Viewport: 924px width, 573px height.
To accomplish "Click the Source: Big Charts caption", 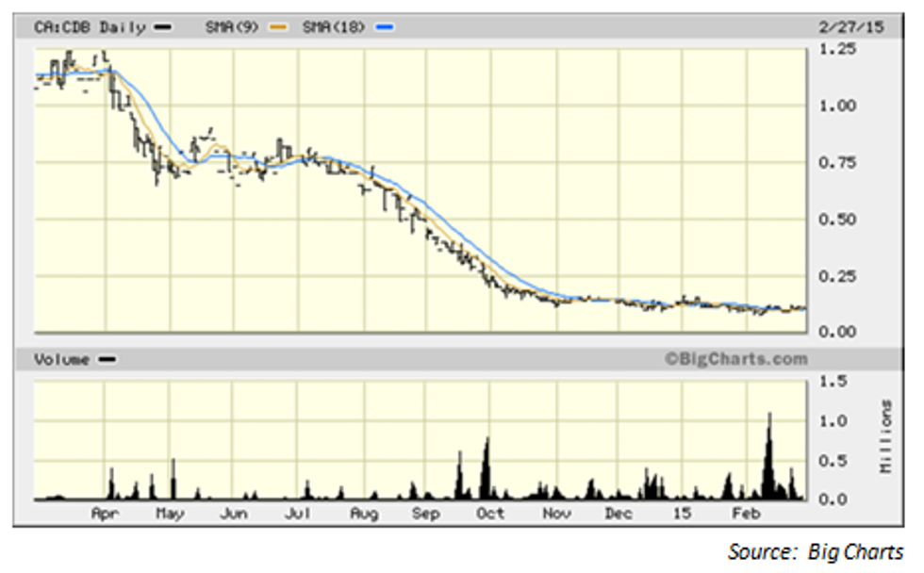I will point(815,552).
